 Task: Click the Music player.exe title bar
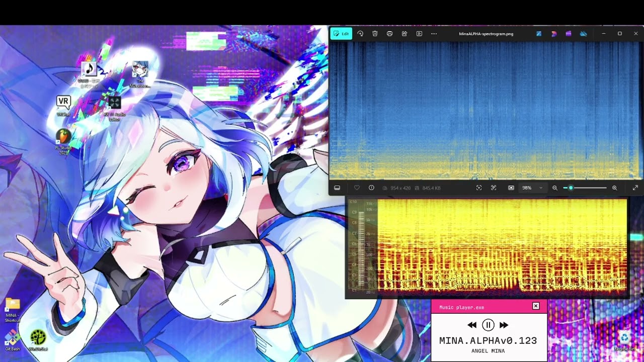[x=489, y=306]
